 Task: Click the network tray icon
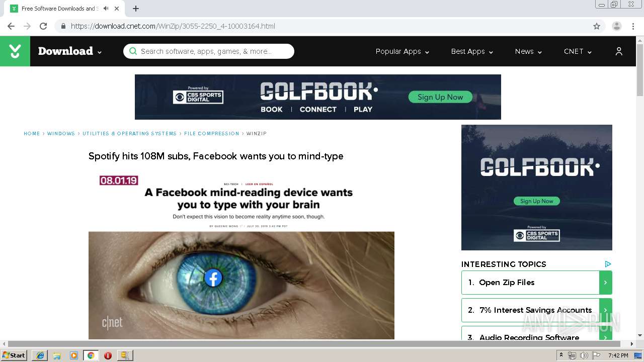coord(572,355)
